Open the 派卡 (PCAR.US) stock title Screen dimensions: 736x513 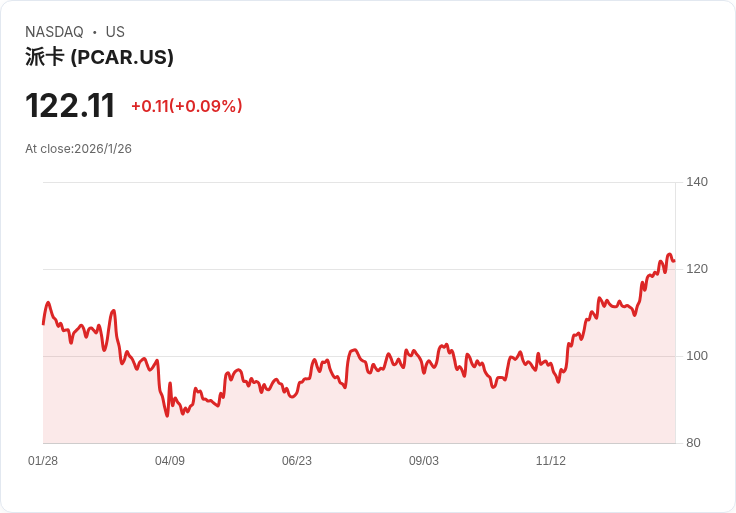tap(99, 57)
